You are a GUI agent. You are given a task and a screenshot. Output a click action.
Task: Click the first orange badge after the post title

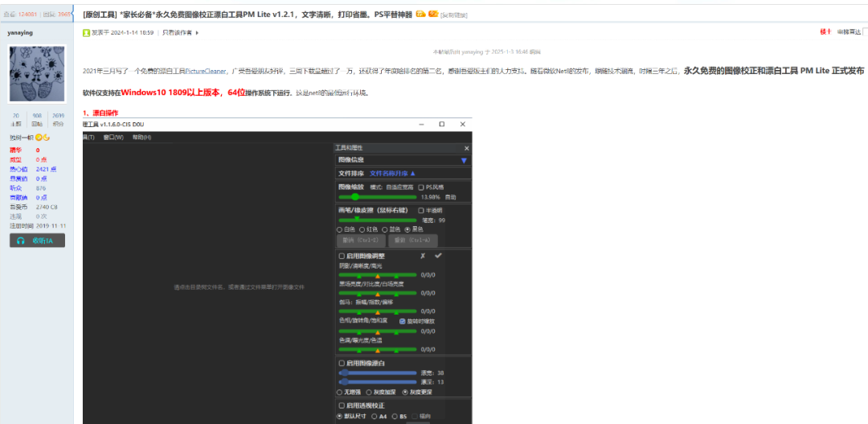coord(420,14)
